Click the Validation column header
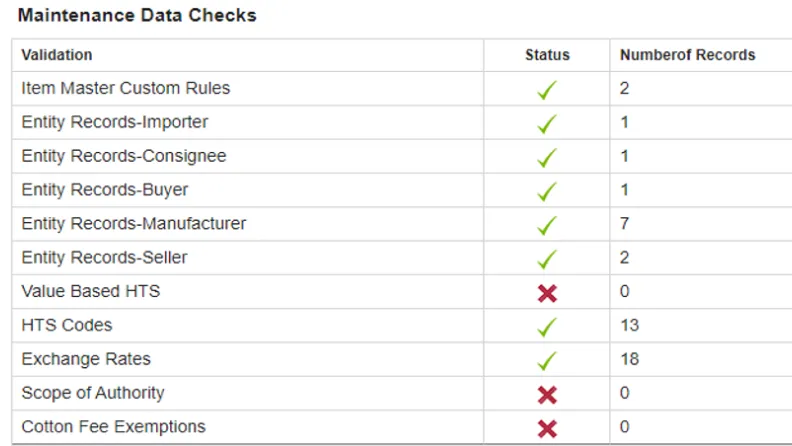The width and height of the screenshot is (792, 446). coord(57,55)
